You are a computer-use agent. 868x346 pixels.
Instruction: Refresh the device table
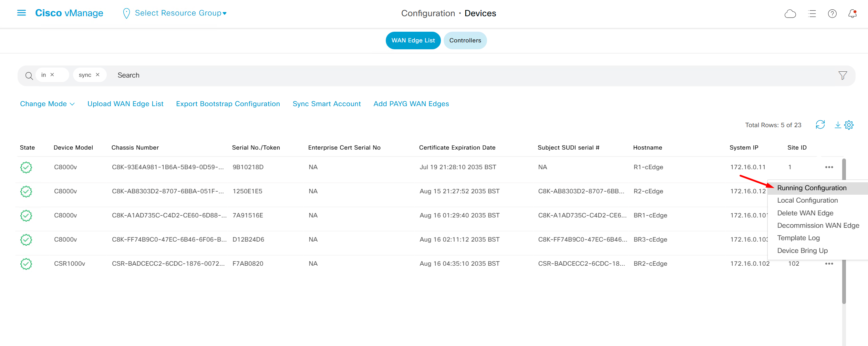pos(820,125)
